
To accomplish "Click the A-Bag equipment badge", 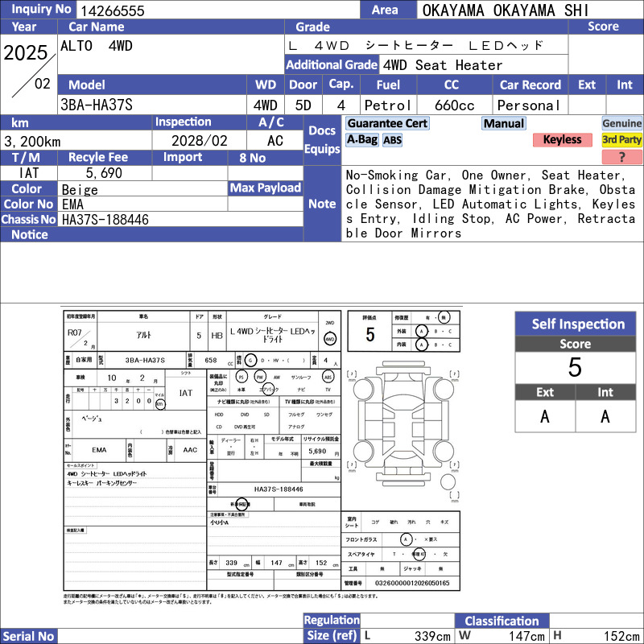I will pos(361,139).
